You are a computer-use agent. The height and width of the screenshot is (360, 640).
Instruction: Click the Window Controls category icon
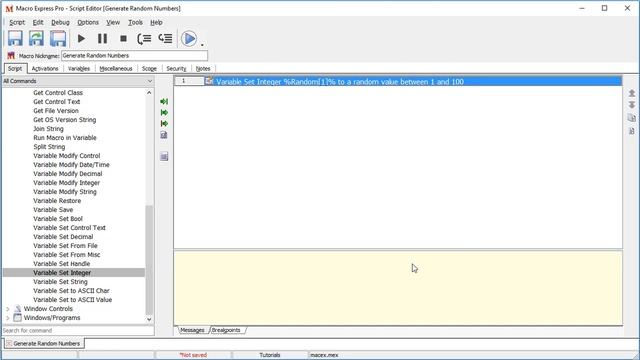[x=18, y=309]
